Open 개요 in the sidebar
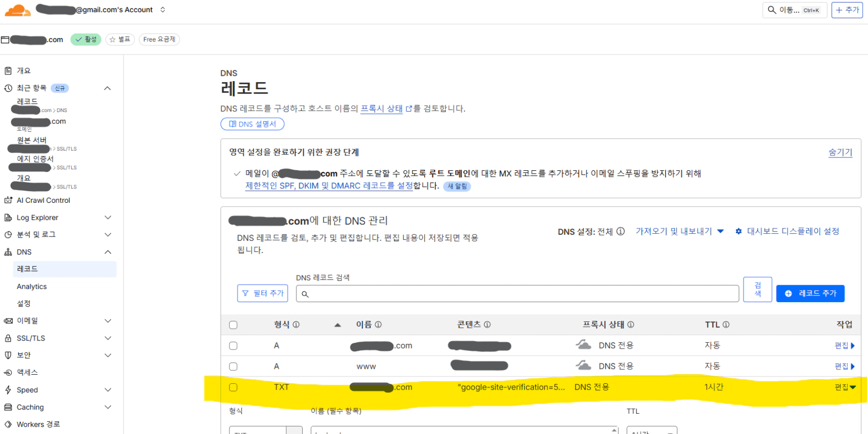868x434 pixels. pyautogui.click(x=24, y=70)
